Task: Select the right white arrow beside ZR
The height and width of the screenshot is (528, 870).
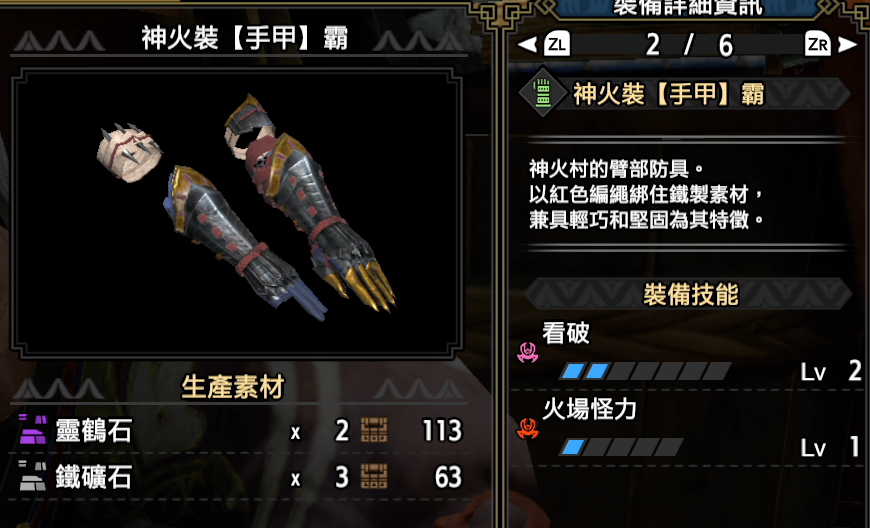Action: tap(847, 44)
